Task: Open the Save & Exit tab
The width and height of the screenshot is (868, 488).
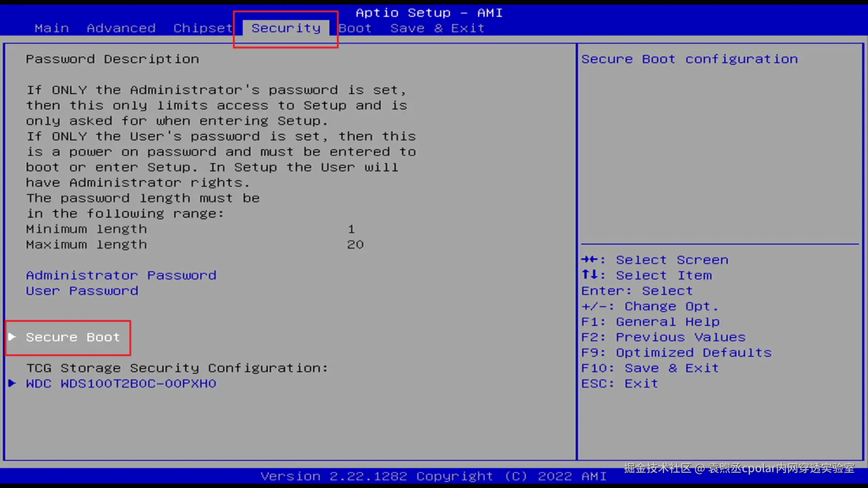Action: pyautogui.click(x=437, y=28)
